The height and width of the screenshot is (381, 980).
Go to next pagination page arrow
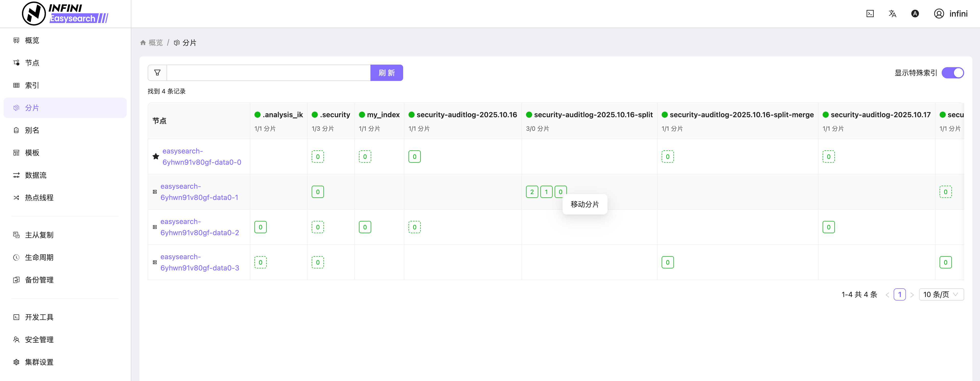(x=912, y=295)
